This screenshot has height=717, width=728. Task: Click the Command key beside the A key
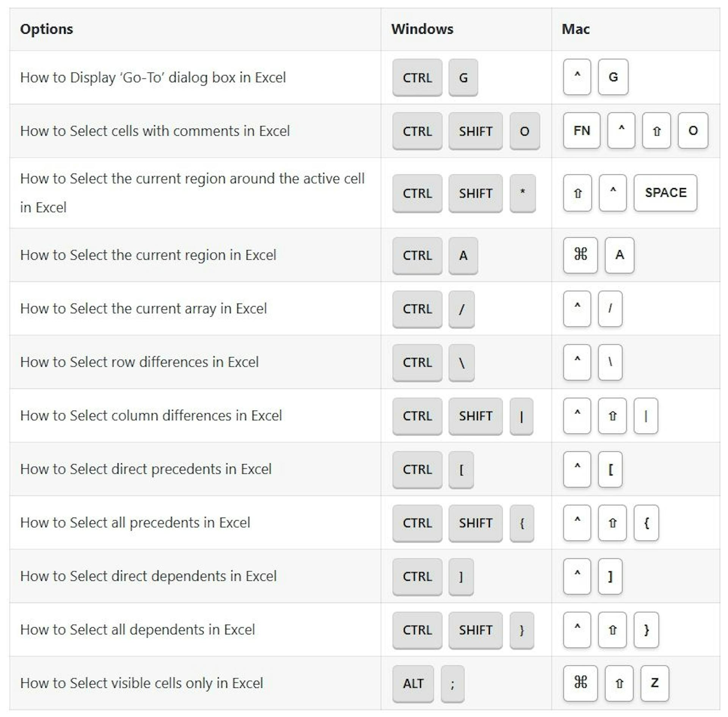coord(580,255)
